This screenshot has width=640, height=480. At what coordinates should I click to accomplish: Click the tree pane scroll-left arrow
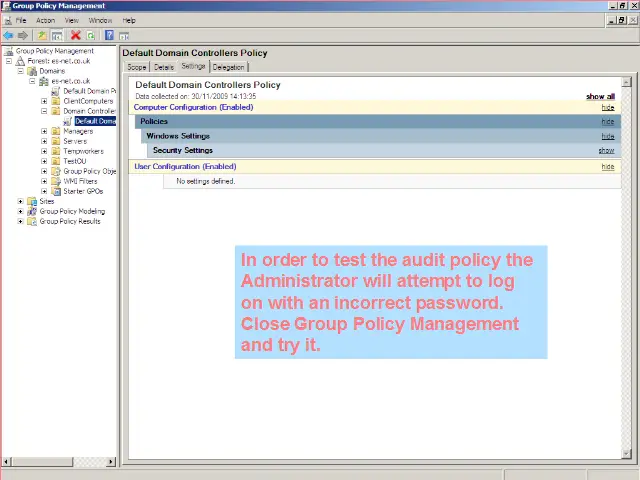6,462
